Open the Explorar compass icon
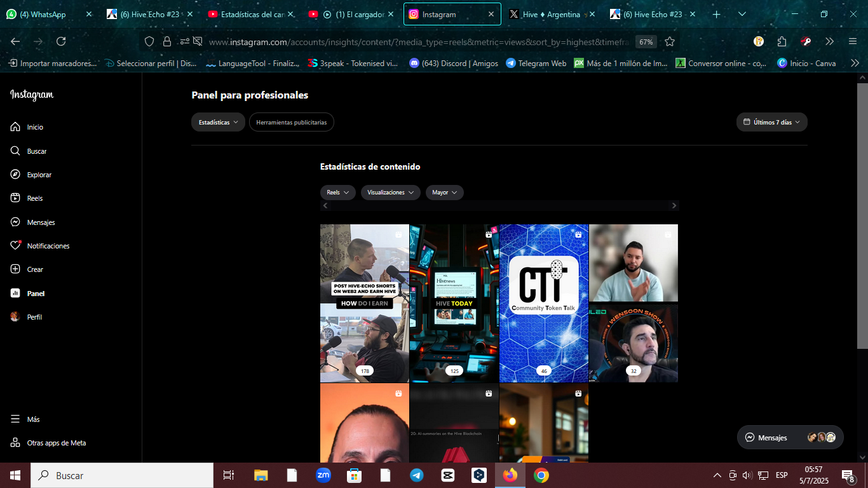 [15, 175]
